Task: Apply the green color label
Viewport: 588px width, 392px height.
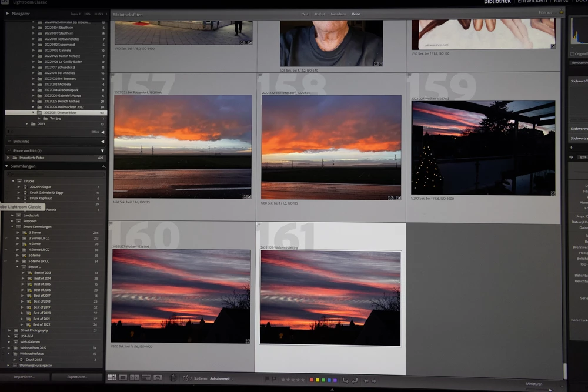Action: coord(323,380)
